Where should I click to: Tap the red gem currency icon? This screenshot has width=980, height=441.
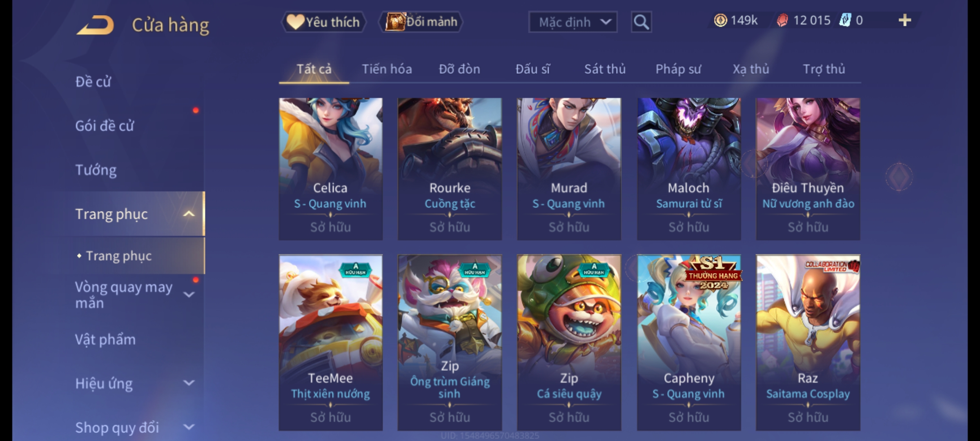782,20
